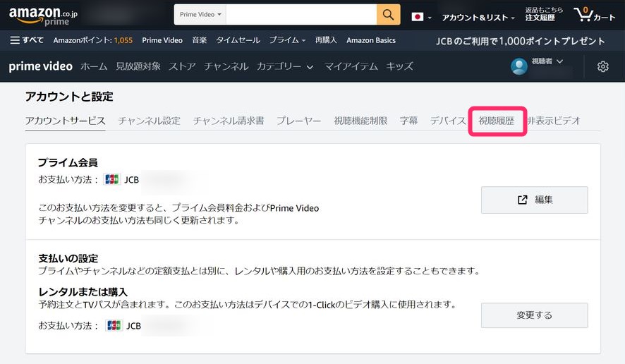
Task: Open the 字幕 tab
Action: click(408, 121)
